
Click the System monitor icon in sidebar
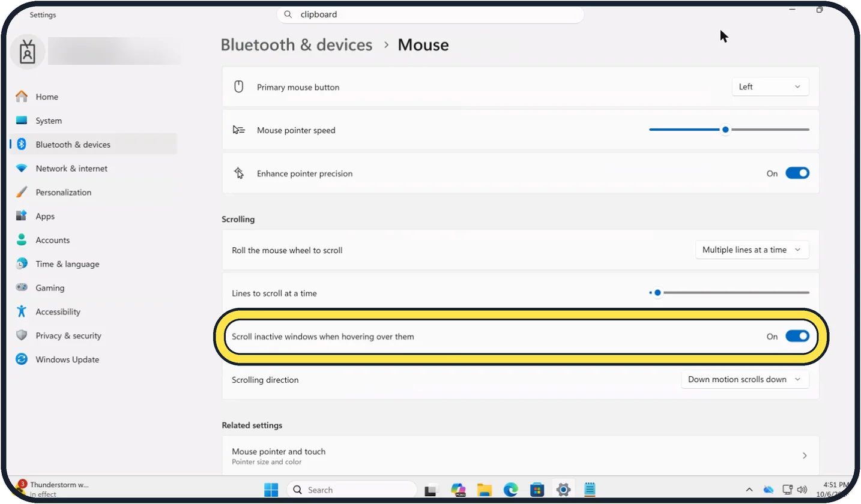click(22, 121)
